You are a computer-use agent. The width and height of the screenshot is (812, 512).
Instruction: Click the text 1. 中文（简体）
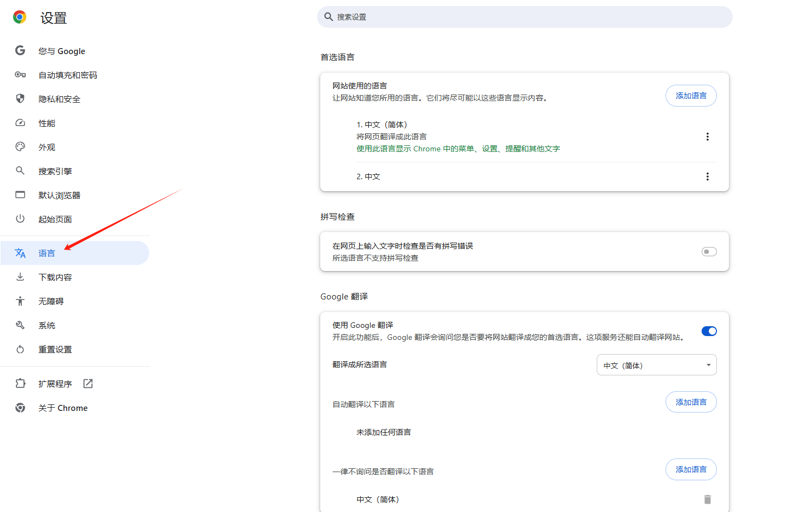382,125
